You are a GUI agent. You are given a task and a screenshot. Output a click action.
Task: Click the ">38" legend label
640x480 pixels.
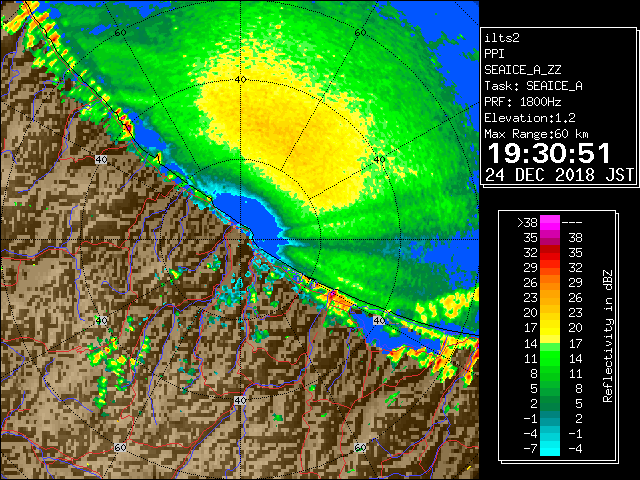click(527, 223)
